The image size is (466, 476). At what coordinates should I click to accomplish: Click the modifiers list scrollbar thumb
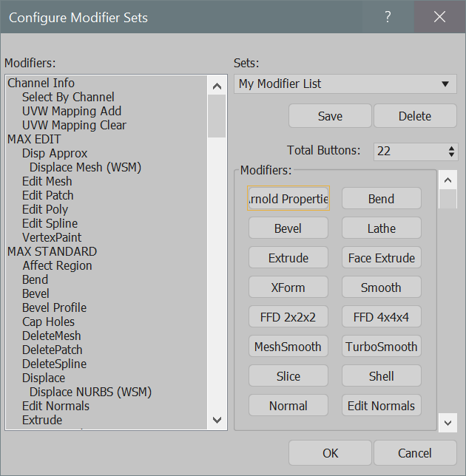coord(217,116)
